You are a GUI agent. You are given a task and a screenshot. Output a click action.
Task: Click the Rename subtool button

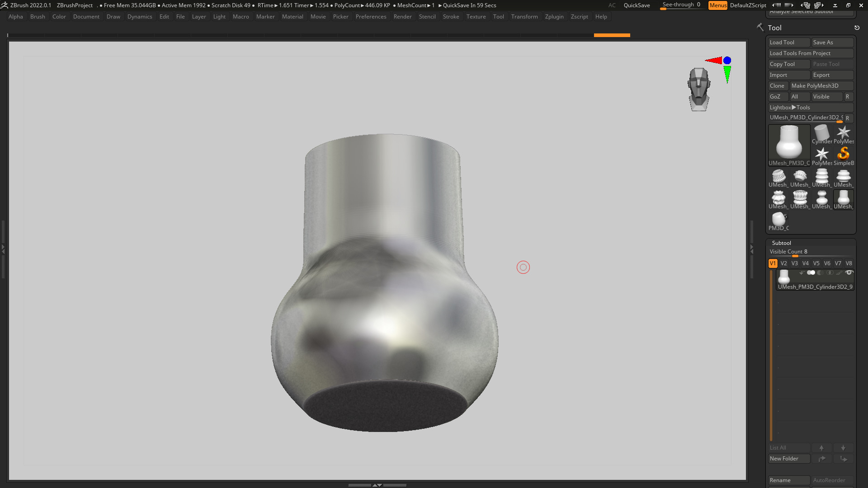(x=789, y=480)
